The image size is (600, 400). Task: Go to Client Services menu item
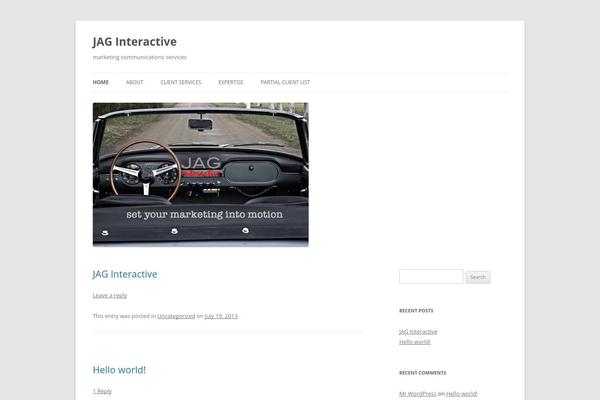point(181,82)
